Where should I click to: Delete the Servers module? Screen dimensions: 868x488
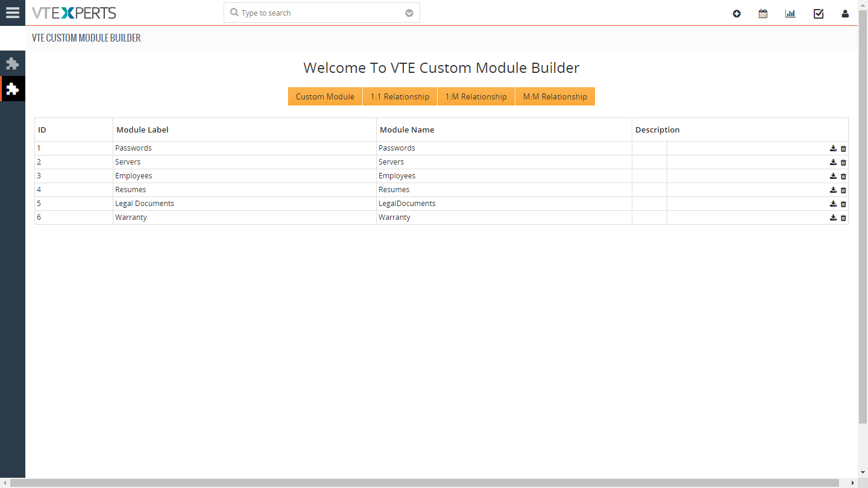coord(843,162)
